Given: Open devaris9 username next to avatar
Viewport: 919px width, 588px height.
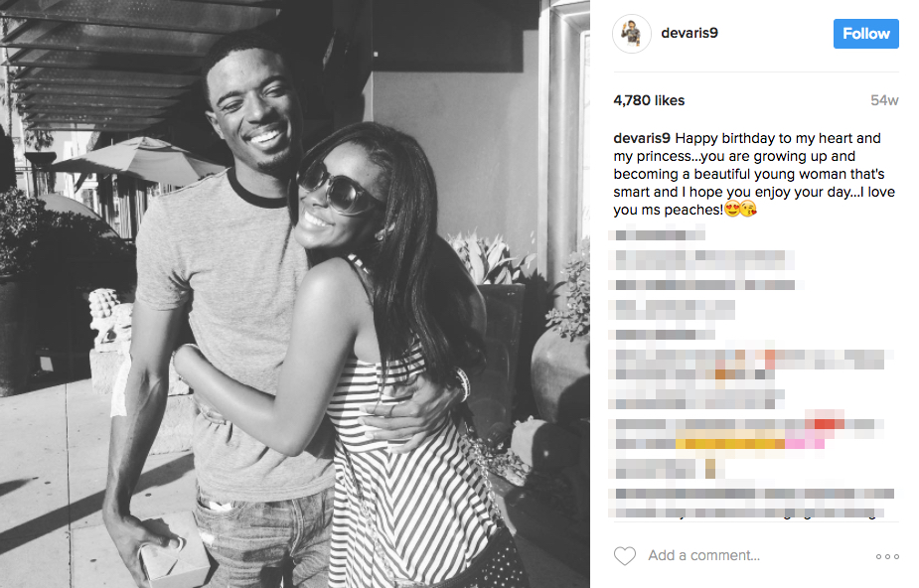Looking at the screenshot, I should tap(689, 33).
